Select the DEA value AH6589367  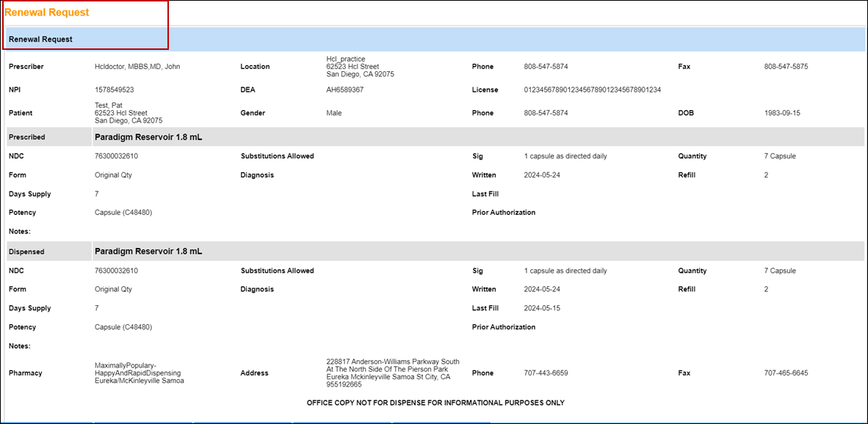(344, 90)
